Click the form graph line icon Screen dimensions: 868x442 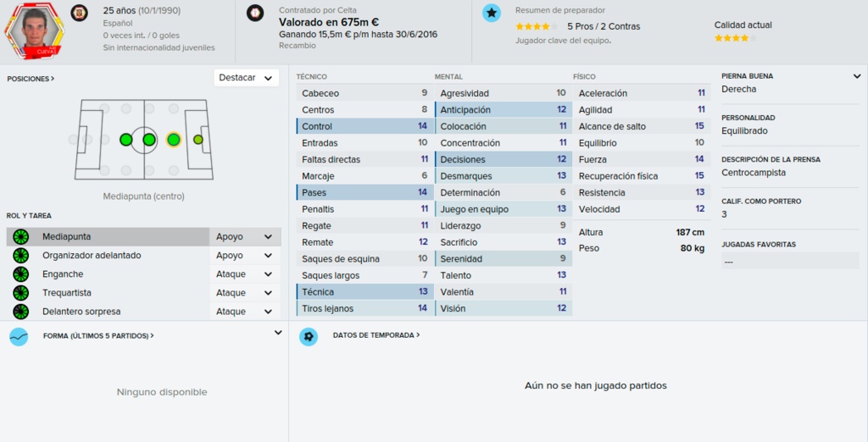point(19,336)
